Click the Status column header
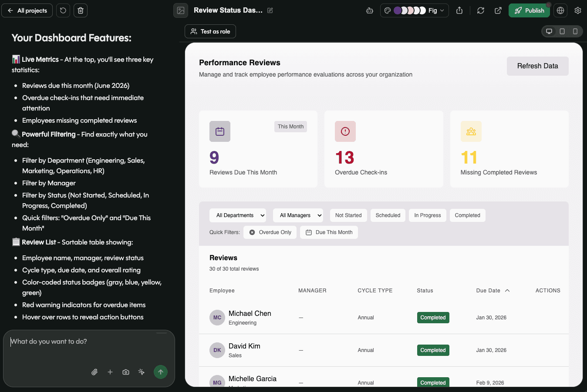Viewport: 587px width, 392px height. coord(425,291)
